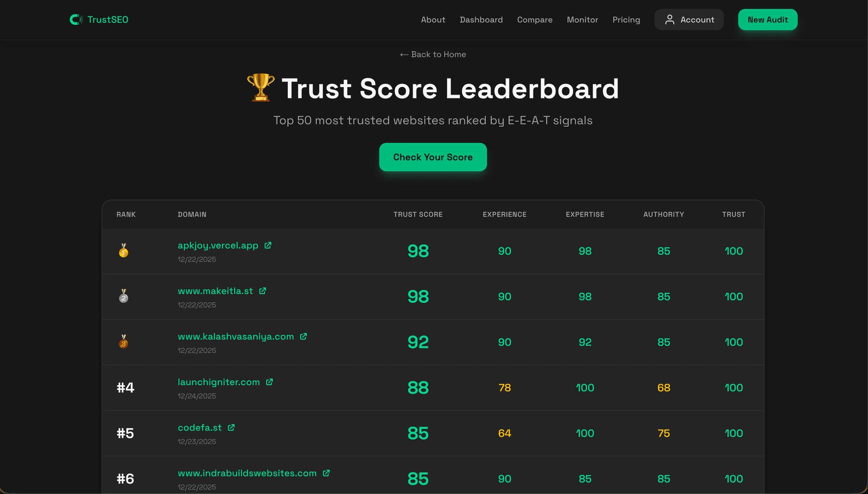Switch to the Compare page
Screen dimensions: 868x494
(534, 20)
